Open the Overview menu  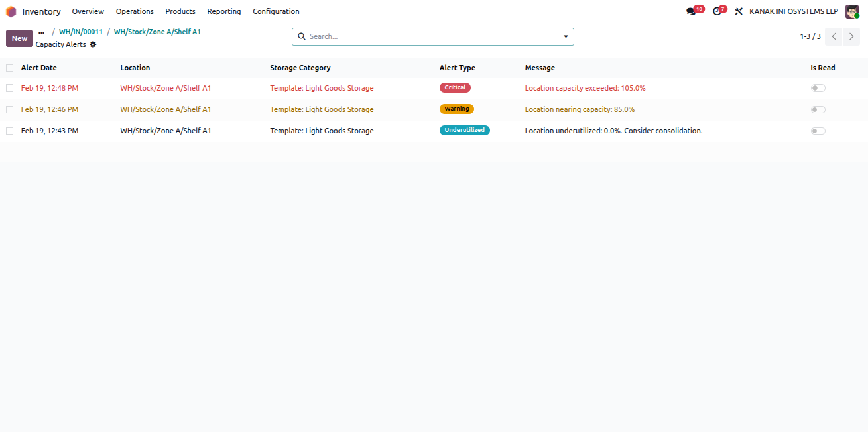[88, 11]
